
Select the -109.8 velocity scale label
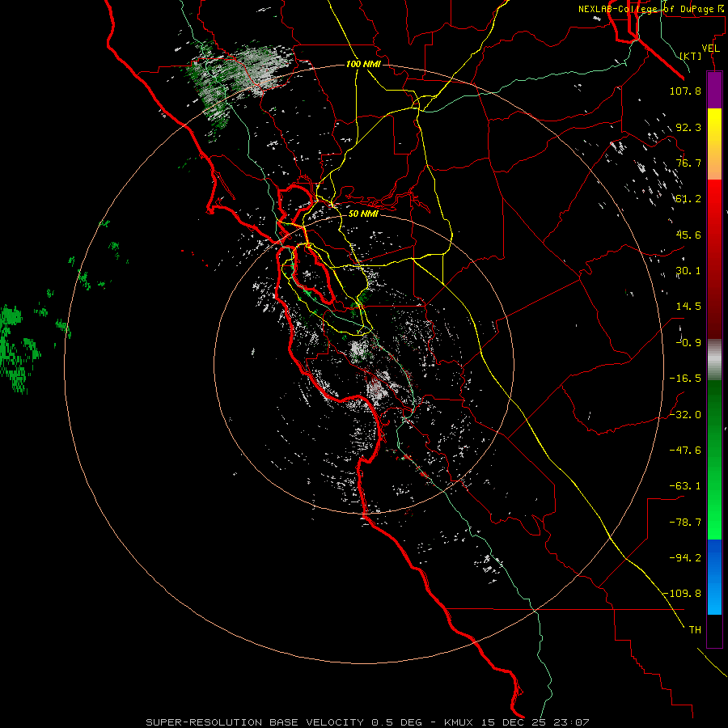[683, 594]
